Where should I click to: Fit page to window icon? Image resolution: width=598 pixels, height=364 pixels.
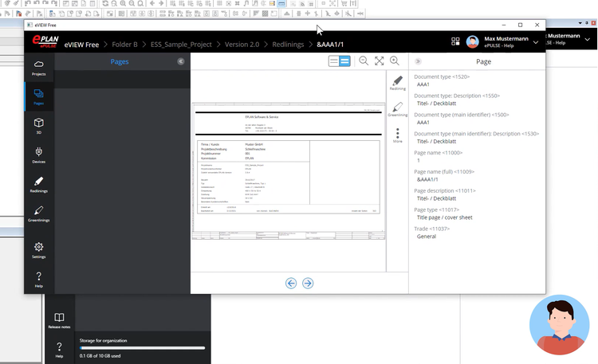(x=380, y=61)
